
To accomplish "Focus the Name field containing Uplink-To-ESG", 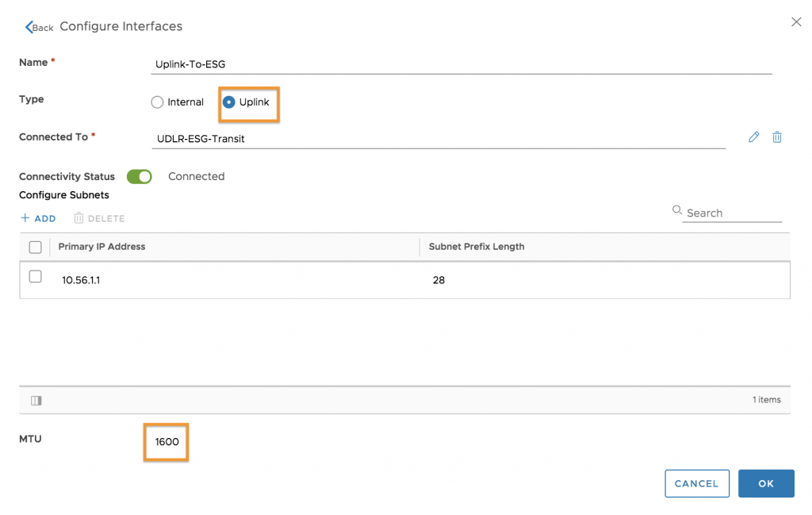I will pyautogui.click(x=462, y=64).
